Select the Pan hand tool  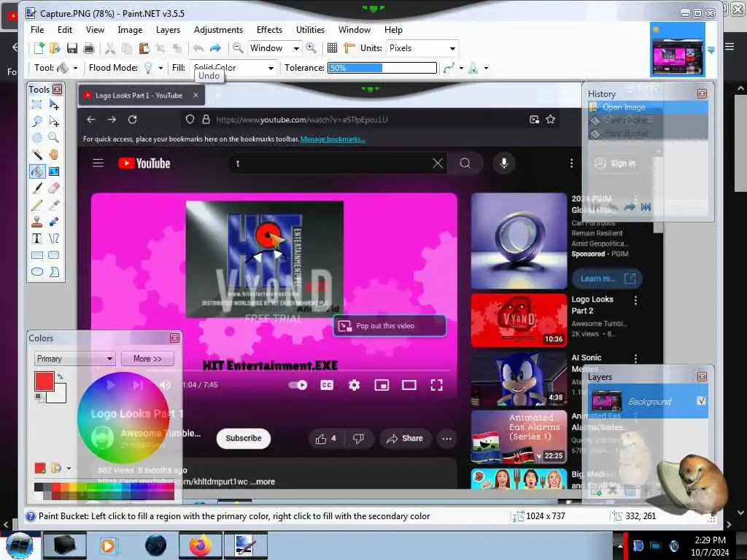54,155
